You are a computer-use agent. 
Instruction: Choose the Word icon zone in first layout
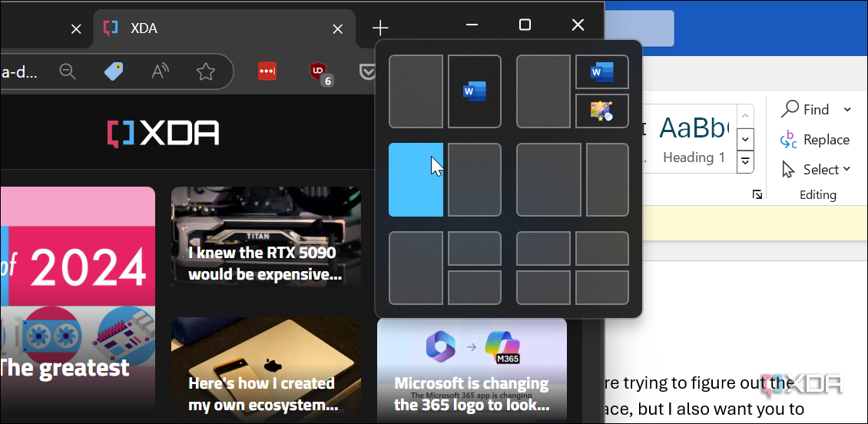475,91
